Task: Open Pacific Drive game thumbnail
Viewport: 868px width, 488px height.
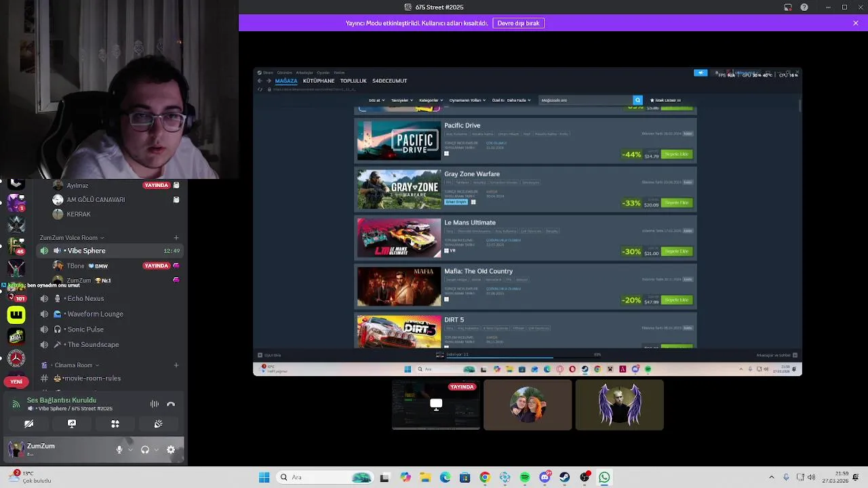Action: pos(399,141)
